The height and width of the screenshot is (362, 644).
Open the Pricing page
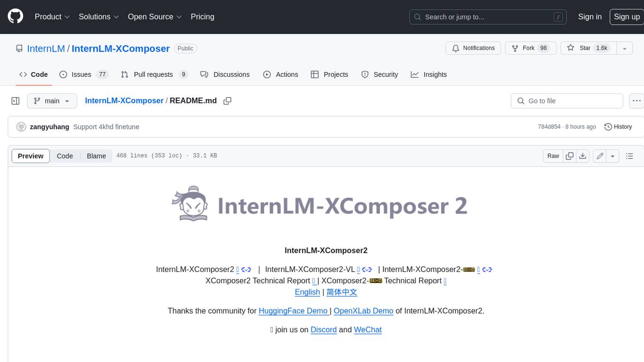pos(202,17)
